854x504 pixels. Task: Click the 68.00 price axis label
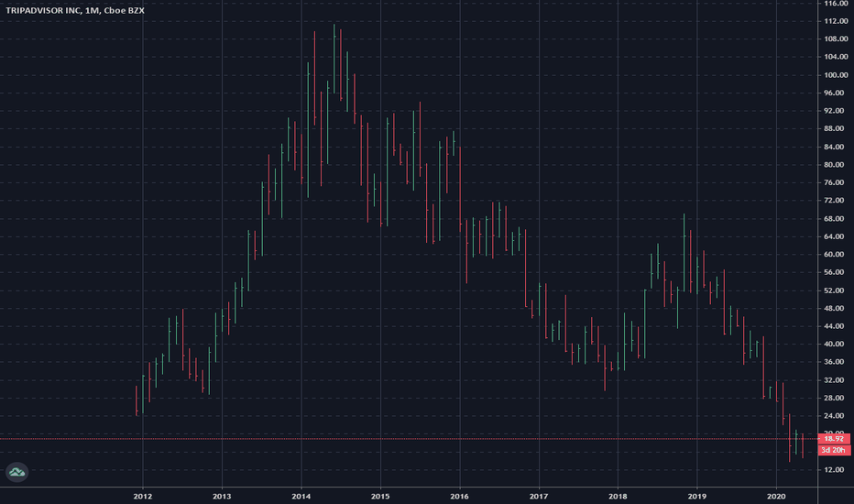[836, 218]
